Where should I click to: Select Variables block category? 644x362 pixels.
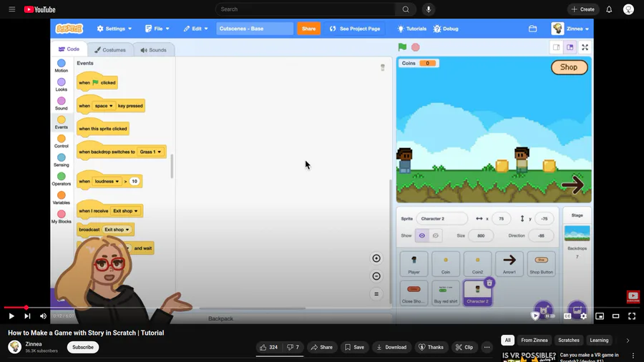(x=62, y=198)
